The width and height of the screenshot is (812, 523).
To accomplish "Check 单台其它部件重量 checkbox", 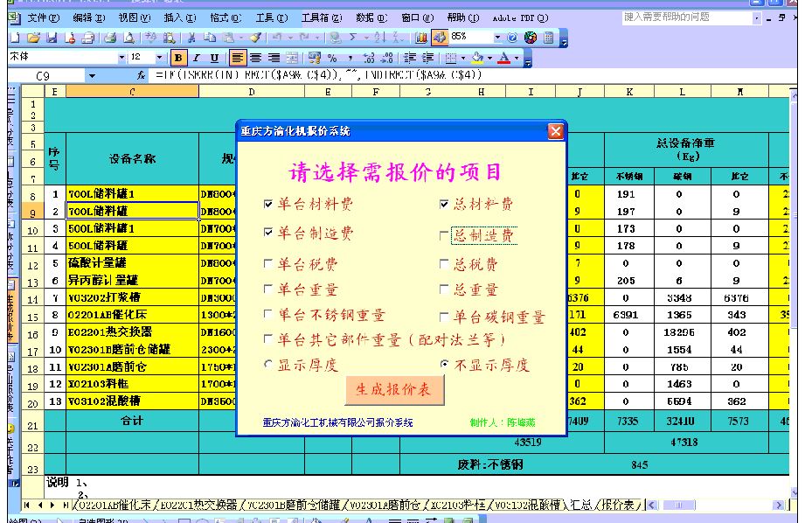I will click(268, 339).
